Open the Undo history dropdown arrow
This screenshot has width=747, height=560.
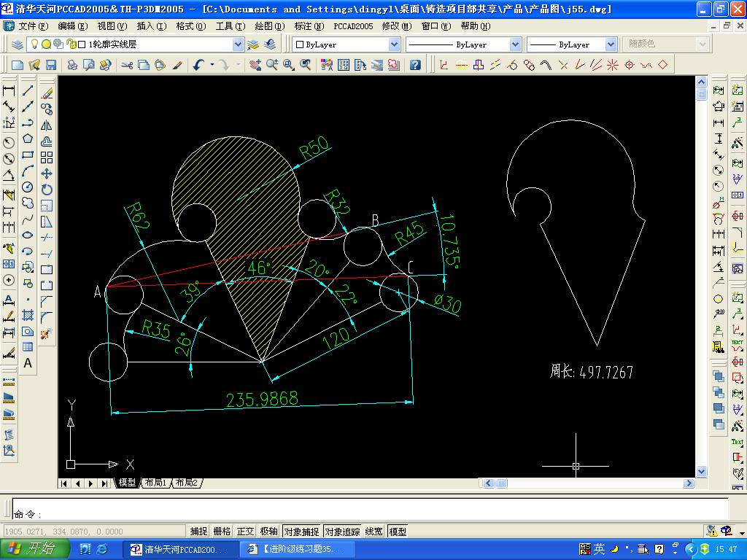(x=212, y=65)
